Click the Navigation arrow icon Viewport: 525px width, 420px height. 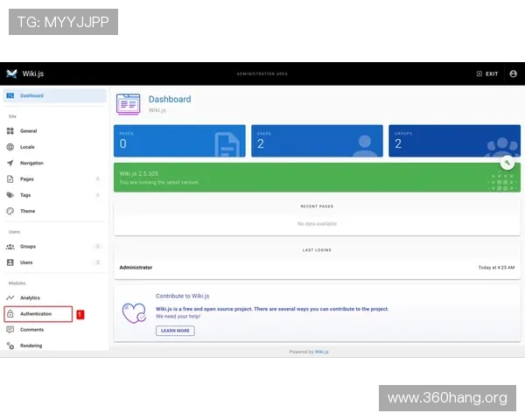coord(10,163)
